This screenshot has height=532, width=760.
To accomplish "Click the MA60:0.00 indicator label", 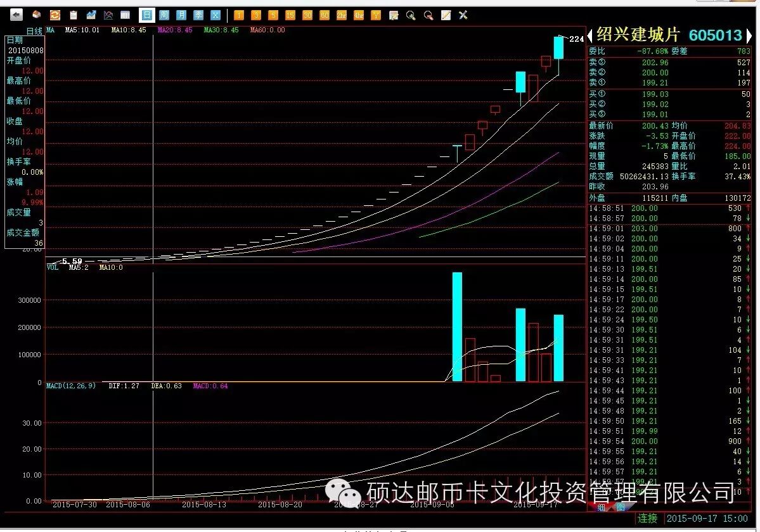I will (x=267, y=30).
